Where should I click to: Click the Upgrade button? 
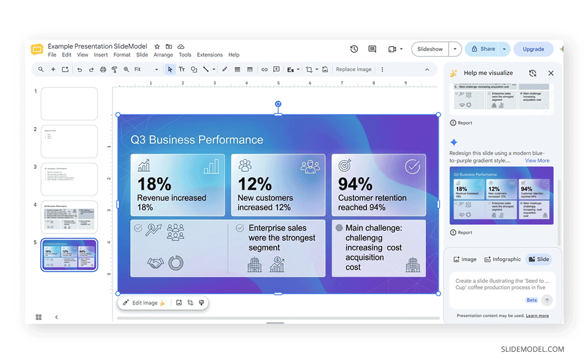click(x=533, y=49)
